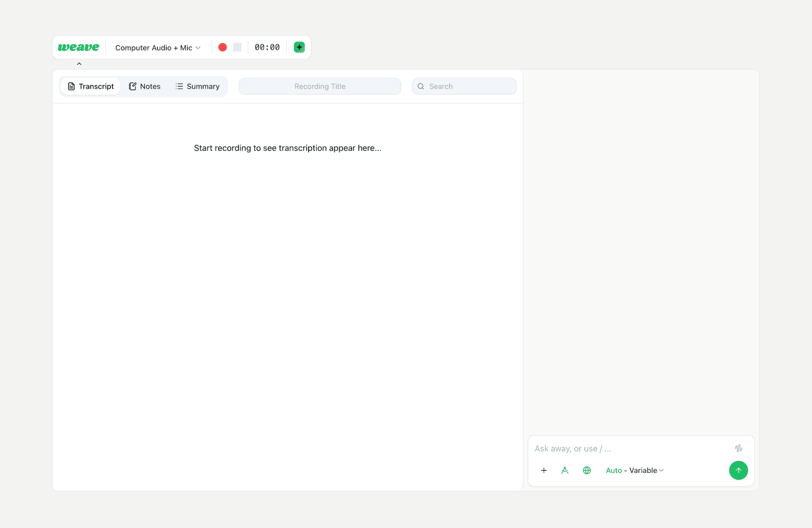Collapse toolbar with the small up chevron
812x528 pixels.
click(79, 64)
